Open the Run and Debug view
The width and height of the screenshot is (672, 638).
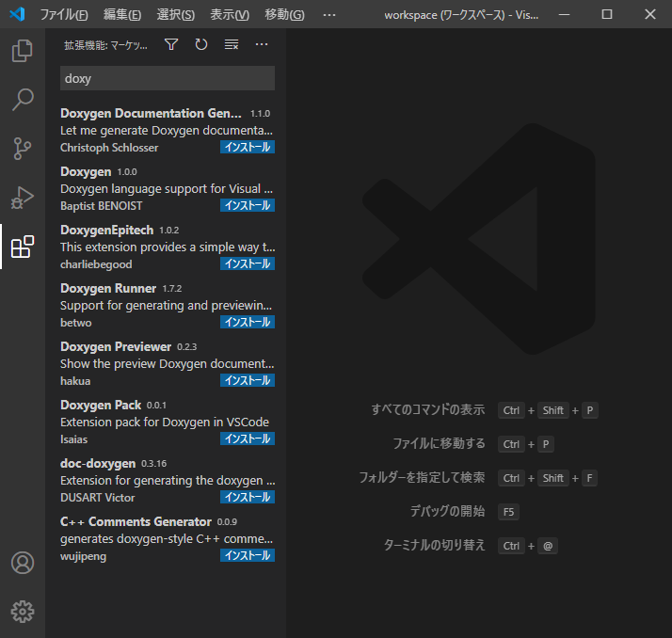(x=23, y=198)
